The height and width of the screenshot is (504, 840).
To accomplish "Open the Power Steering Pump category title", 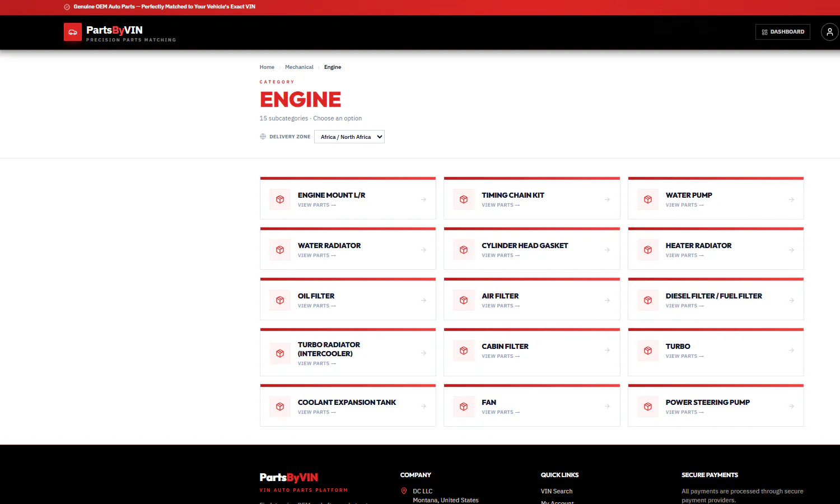I will click(708, 403).
